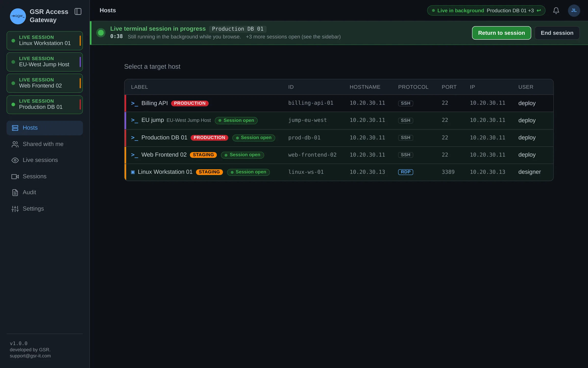Go to Live sessions page
Screen dimensions: 588x368
click(x=45, y=160)
